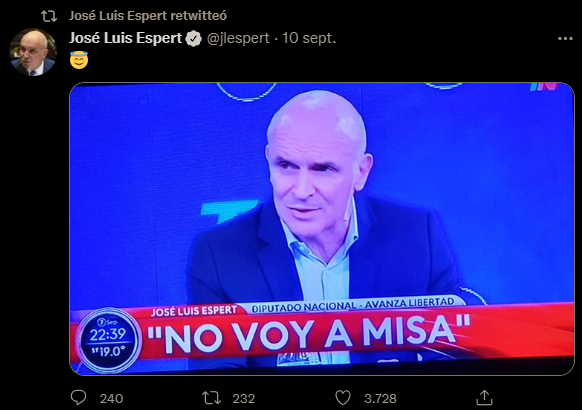Click the retweeted indicator arrows icon

click(49, 16)
